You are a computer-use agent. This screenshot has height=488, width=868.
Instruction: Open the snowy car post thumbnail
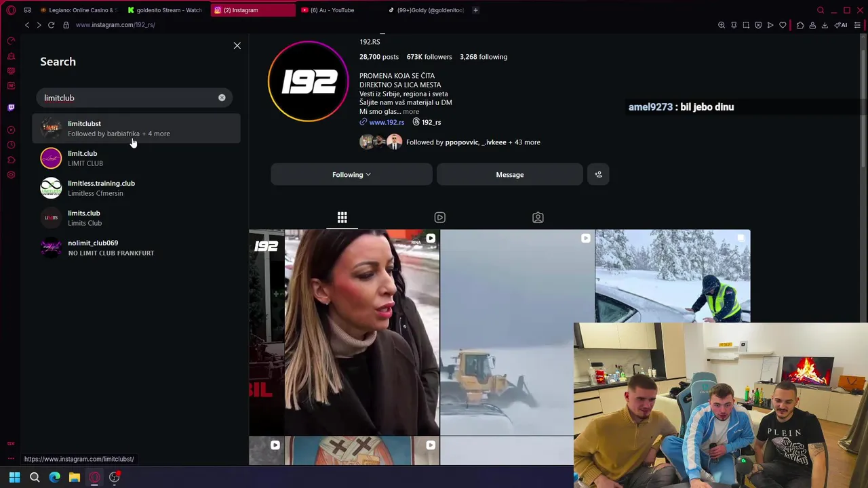[673, 276]
